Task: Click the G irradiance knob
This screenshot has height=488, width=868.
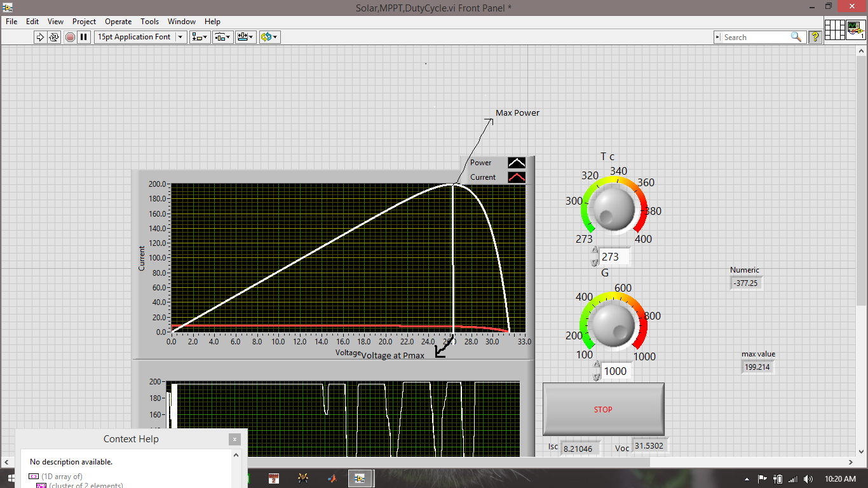Action: click(613, 326)
